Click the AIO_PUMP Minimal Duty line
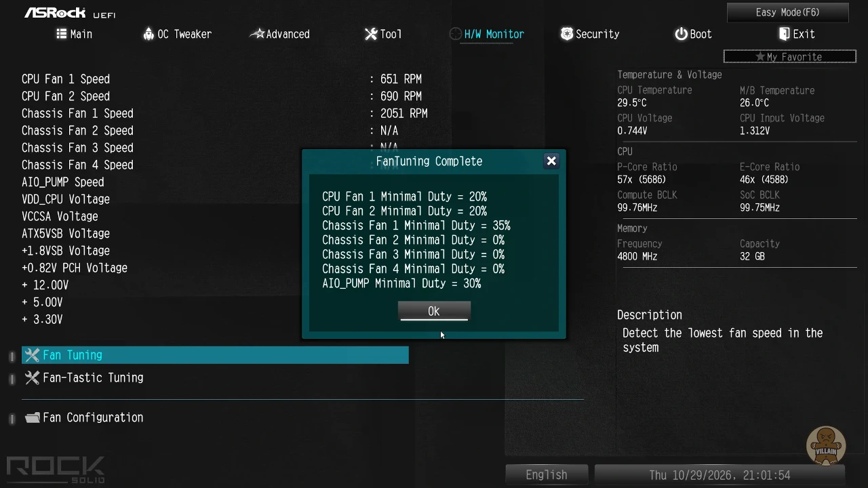The image size is (868, 488). pos(401,283)
